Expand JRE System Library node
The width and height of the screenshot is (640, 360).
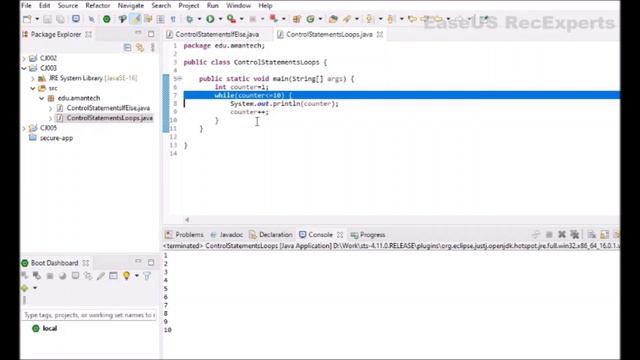pyautogui.click(x=33, y=78)
